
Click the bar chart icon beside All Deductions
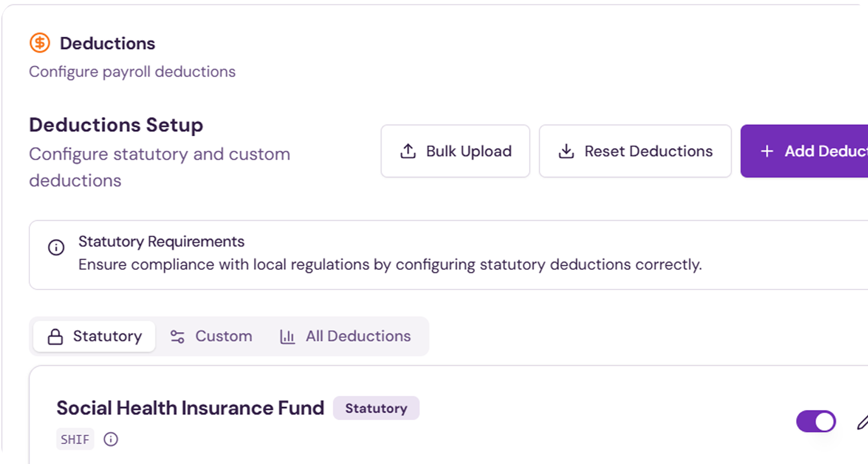click(x=288, y=337)
